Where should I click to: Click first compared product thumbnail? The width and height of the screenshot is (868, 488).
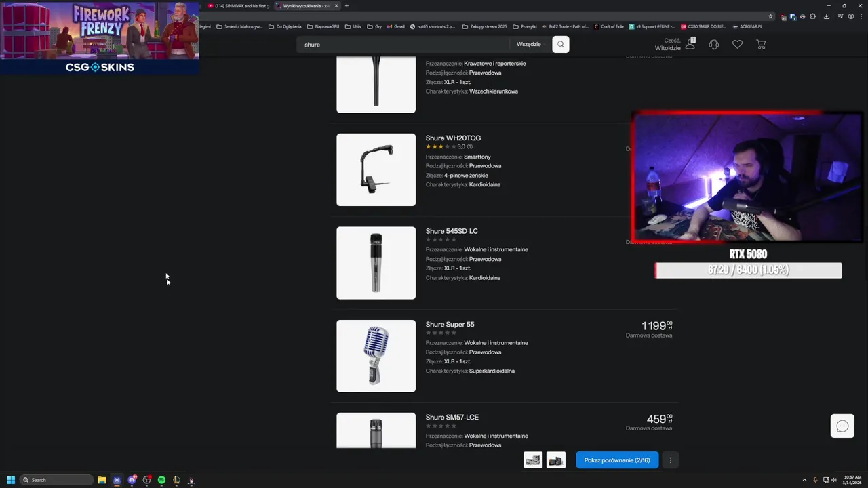click(x=533, y=460)
